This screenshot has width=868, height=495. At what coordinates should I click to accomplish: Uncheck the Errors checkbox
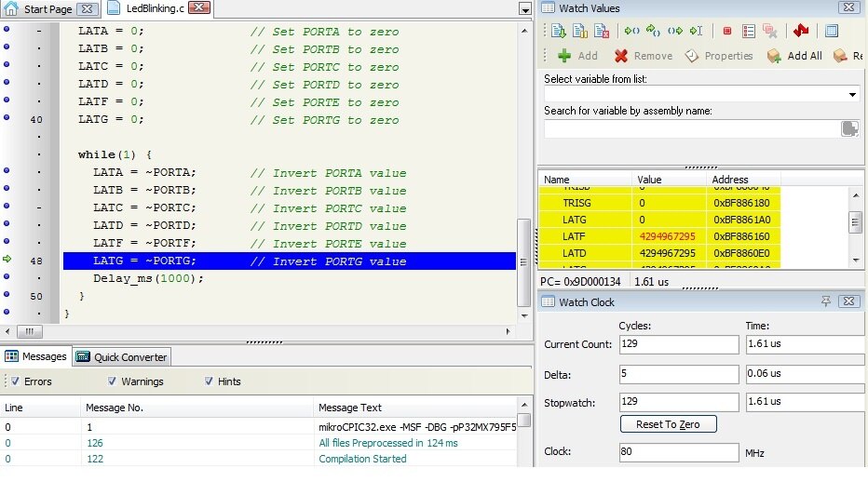coord(16,381)
